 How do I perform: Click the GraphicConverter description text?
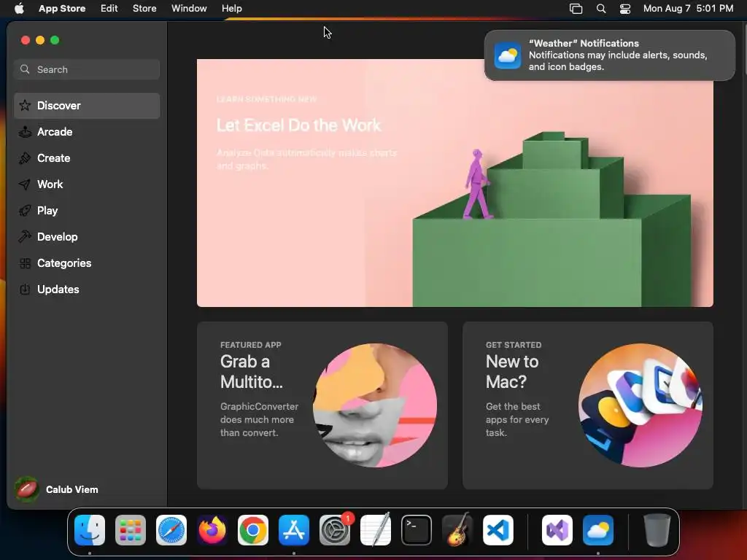click(259, 419)
